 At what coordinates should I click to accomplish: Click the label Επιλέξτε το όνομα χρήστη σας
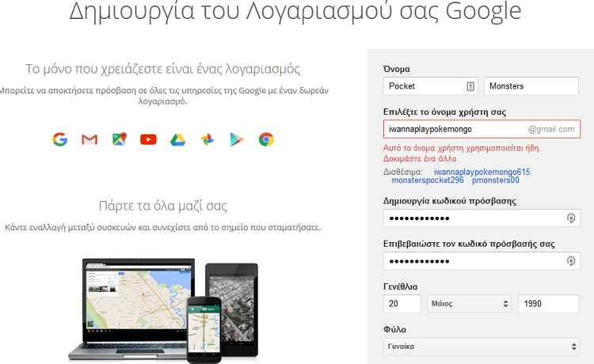tap(444, 112)
